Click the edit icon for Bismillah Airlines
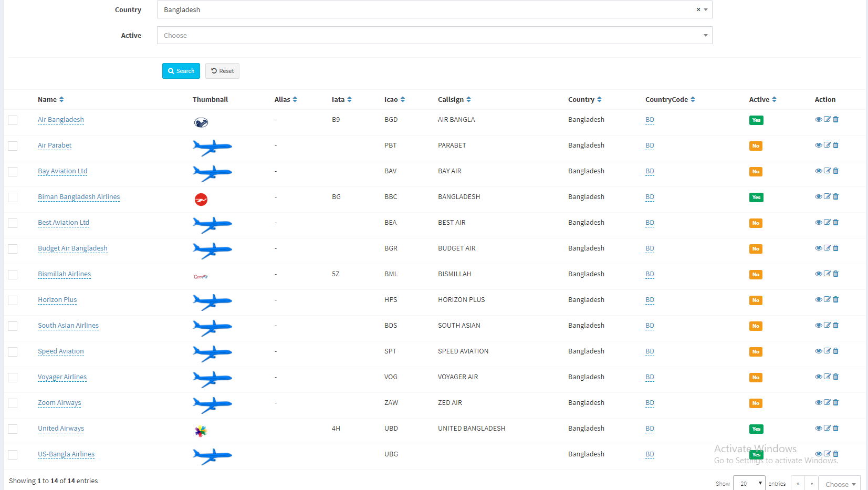The width and height of the screenshot is (868, 490). pos(827,274)
